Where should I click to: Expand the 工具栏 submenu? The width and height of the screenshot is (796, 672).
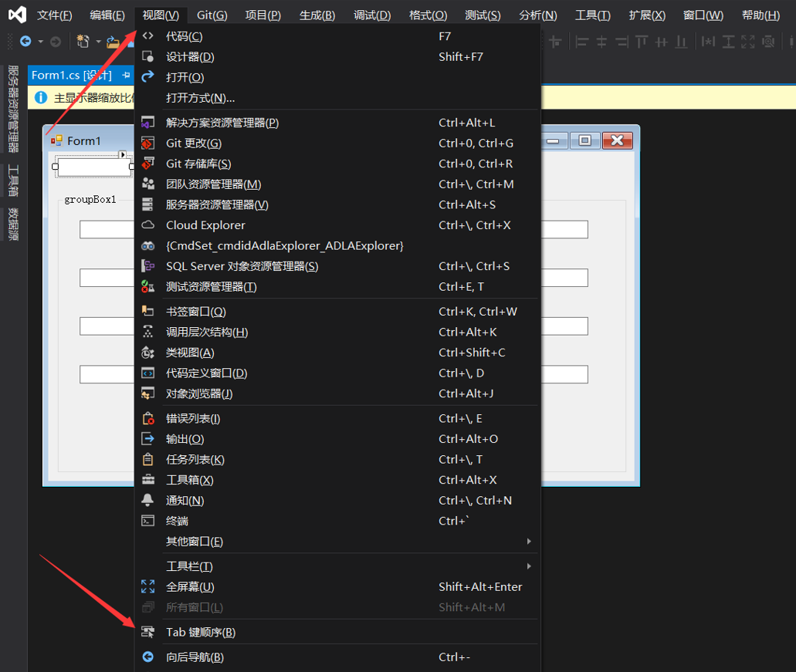coord(188,566)
